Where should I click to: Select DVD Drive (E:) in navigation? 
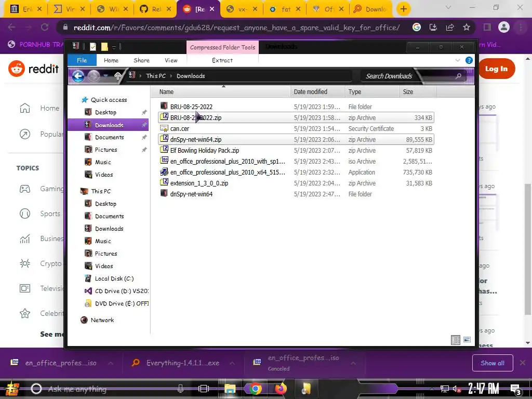pos(116,303)
